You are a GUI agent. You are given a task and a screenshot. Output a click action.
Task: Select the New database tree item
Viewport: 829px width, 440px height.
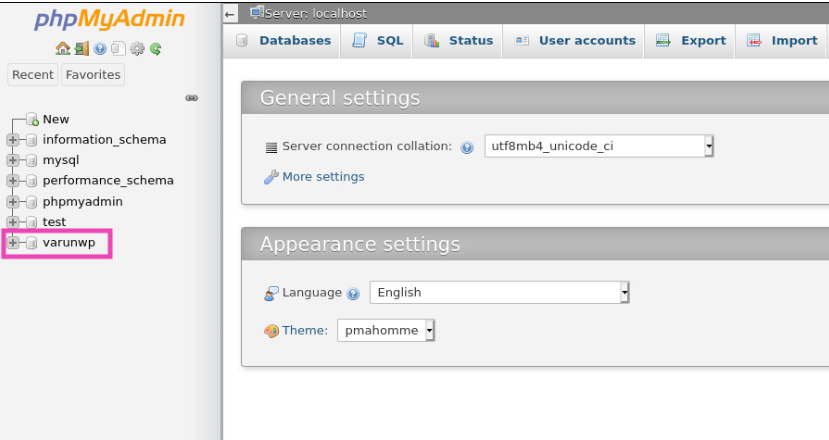tap(56, 120)
